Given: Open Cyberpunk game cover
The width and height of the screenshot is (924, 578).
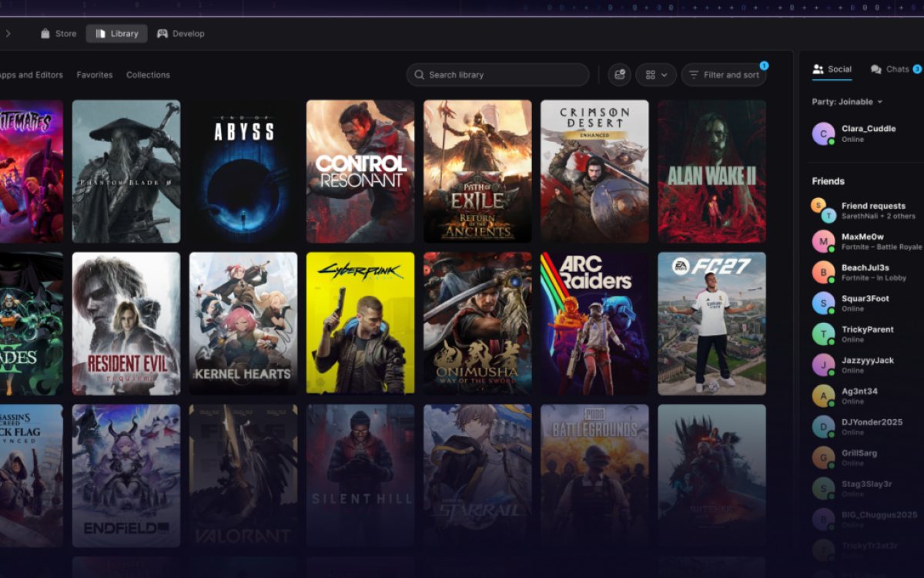Looking at the screenshot, I should [x=360, y=324].
